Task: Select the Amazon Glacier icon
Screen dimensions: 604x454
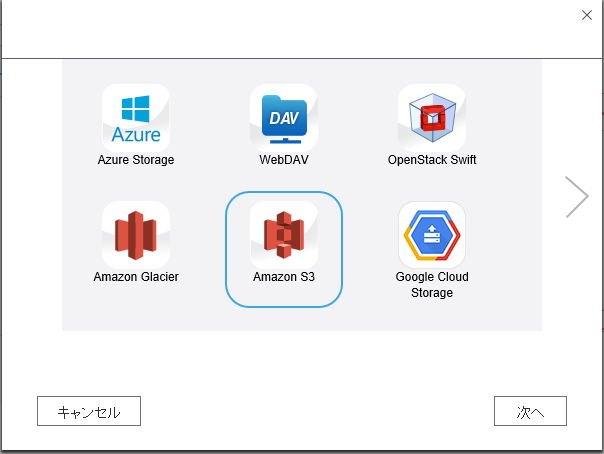Action: coord(136,235)
